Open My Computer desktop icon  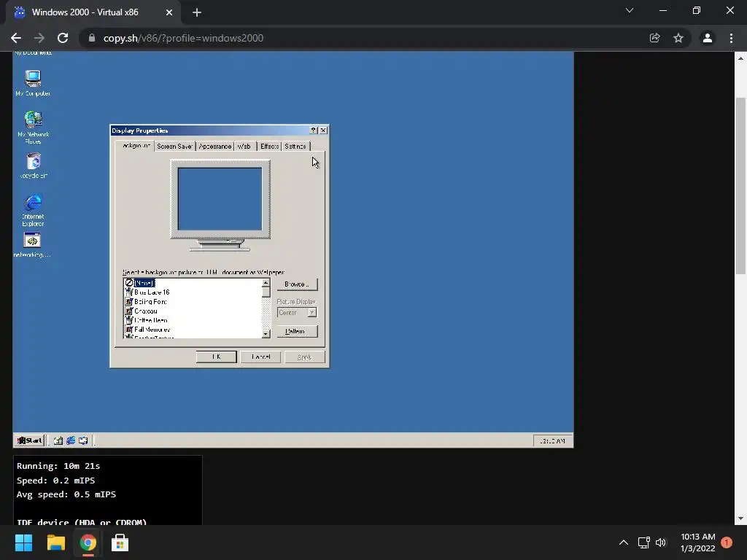[33, 83]
